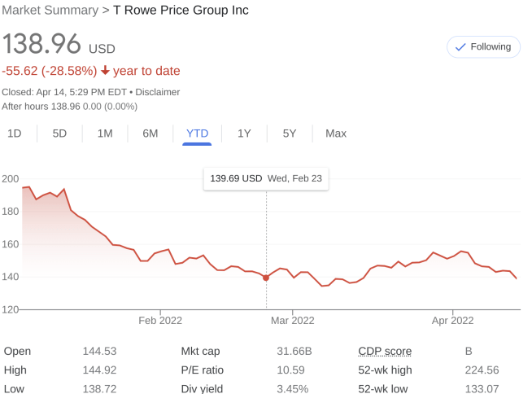Viewport: 532px width, 394px height.
Task: Click the 52-wk low value 133.07
Action: coord(482,388)
